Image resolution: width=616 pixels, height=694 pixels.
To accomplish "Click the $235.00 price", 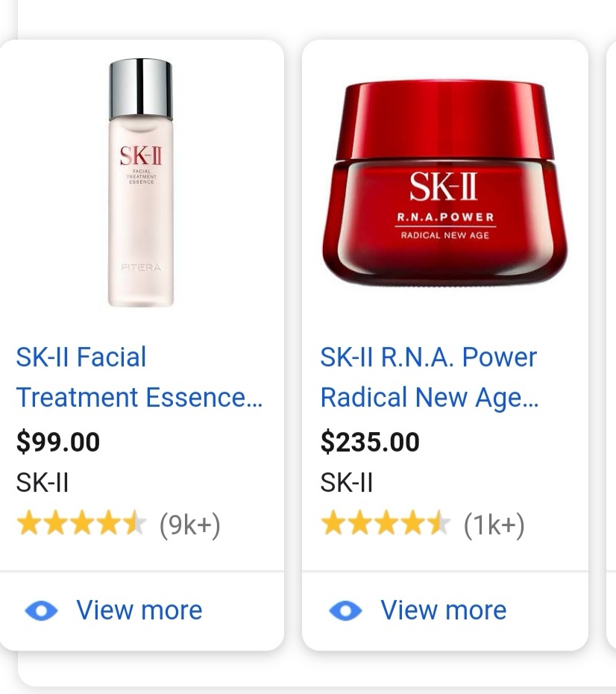I will (370, 442).
